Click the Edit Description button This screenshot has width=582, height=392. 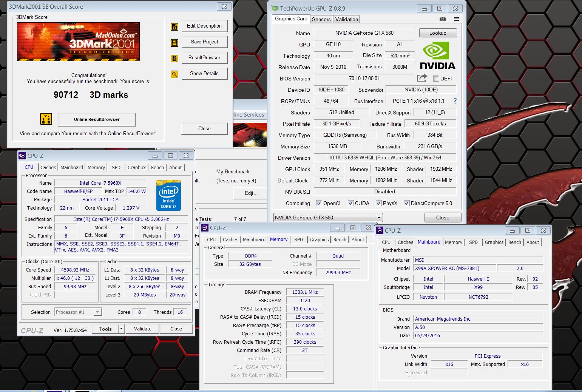click(204, 26)
